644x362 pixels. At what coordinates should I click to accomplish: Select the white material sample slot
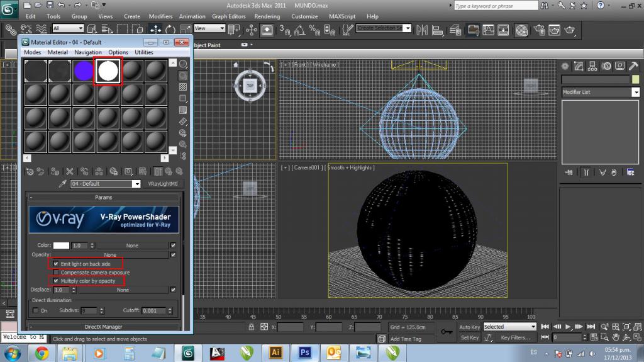coord(108,71)
